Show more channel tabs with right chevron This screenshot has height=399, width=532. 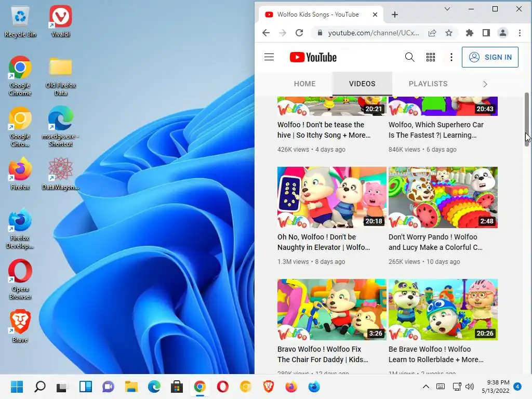485,84
